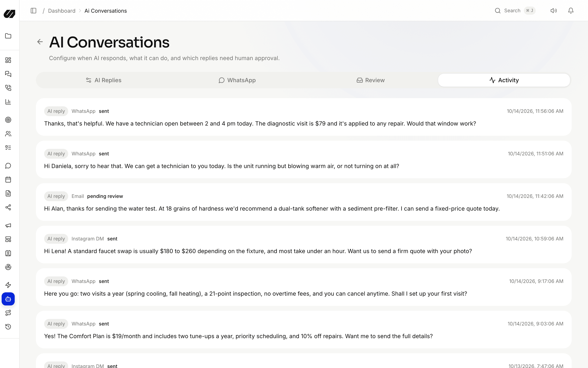Click the app logo in sidebar
The height and width of the screenshot is (368, 588).
click(9, 14)
